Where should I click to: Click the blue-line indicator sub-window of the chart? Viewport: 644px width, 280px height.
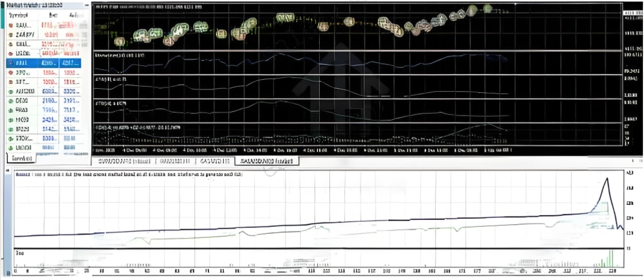click(357, 63)
